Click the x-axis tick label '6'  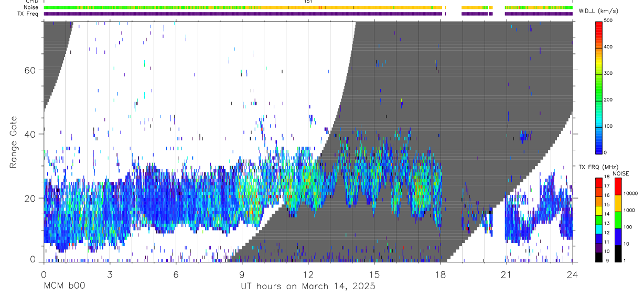click(x=176, y=274)
